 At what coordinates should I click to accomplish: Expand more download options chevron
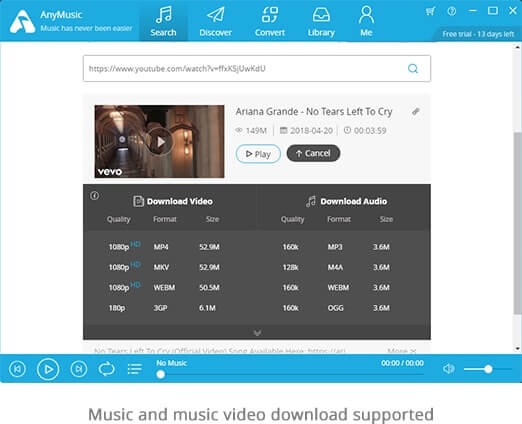(257, 333)
